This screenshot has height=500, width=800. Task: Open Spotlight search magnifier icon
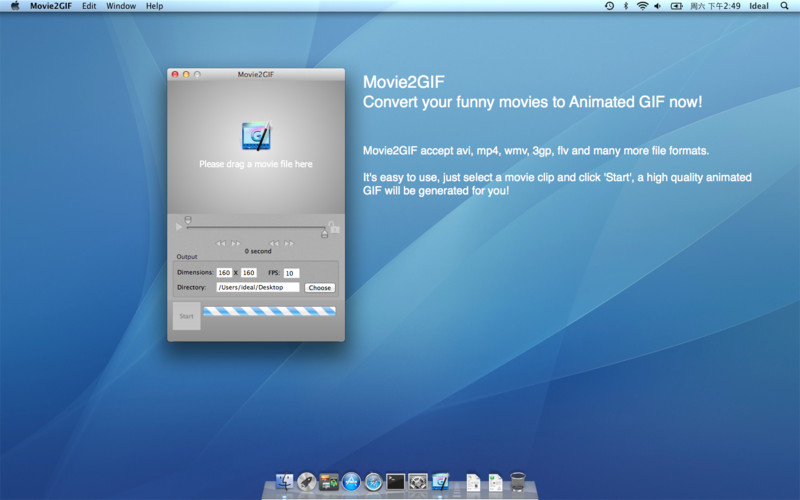pyautogui.click(x=784, y=6)
